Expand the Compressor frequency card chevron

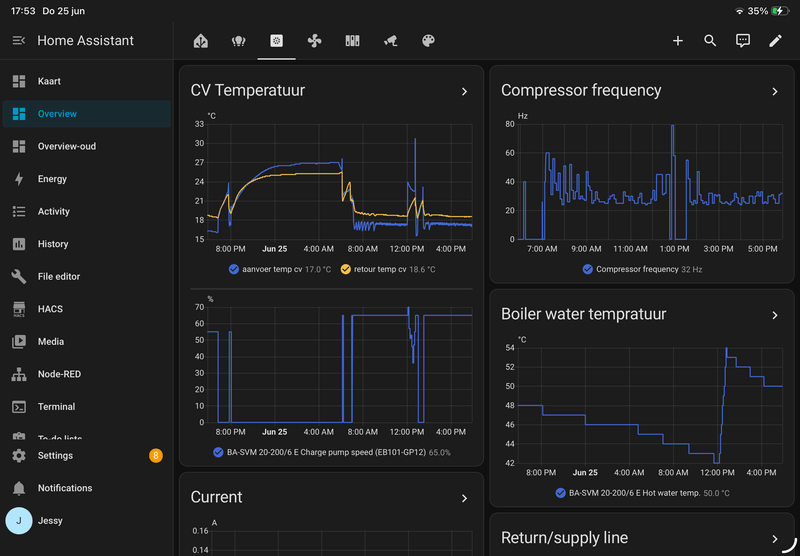pos(775,91)
